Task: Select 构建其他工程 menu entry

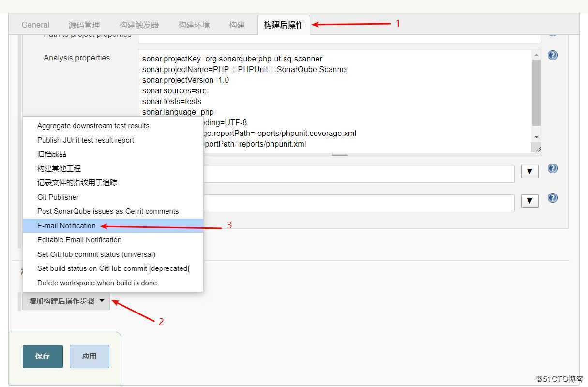Action: pyautogui.click(x=113, y=169)
